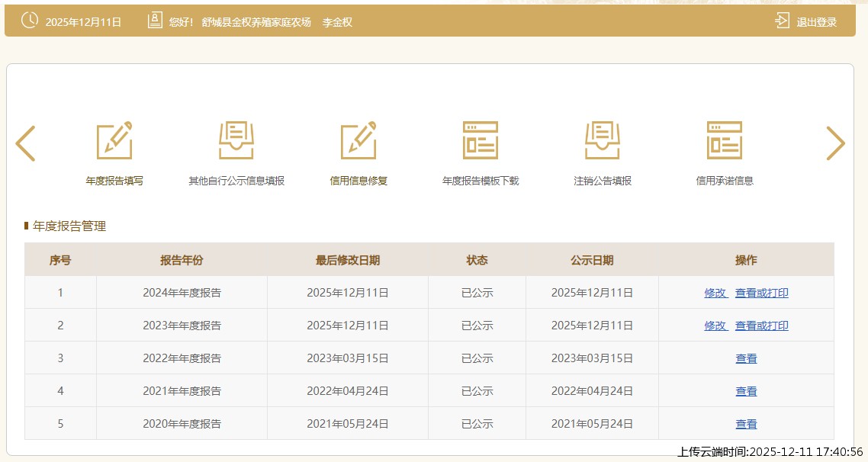Click the 退出登录 text button
This screenshot has height=462, width=868.
point(816,22)
